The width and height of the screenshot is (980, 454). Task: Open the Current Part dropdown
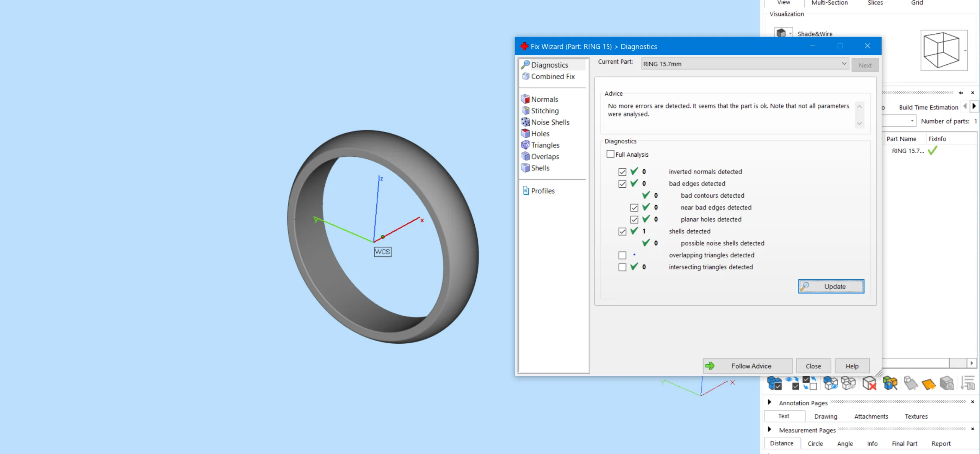(745, 64)
